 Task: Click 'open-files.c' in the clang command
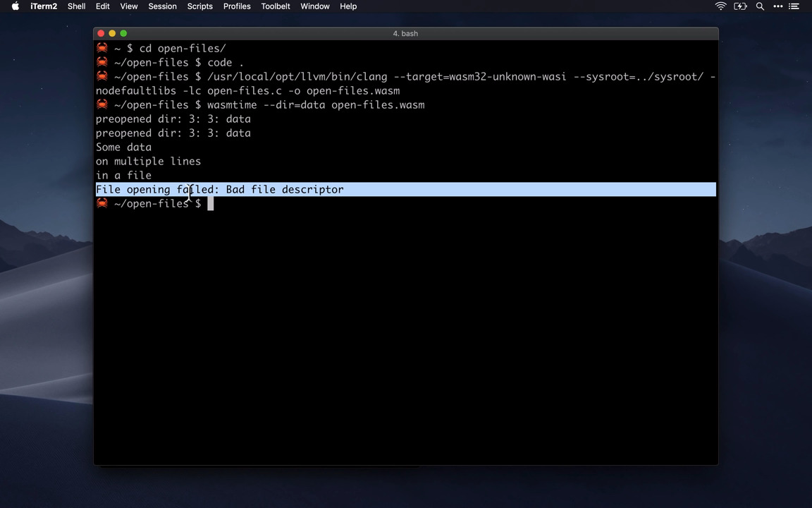click(244, 91)
